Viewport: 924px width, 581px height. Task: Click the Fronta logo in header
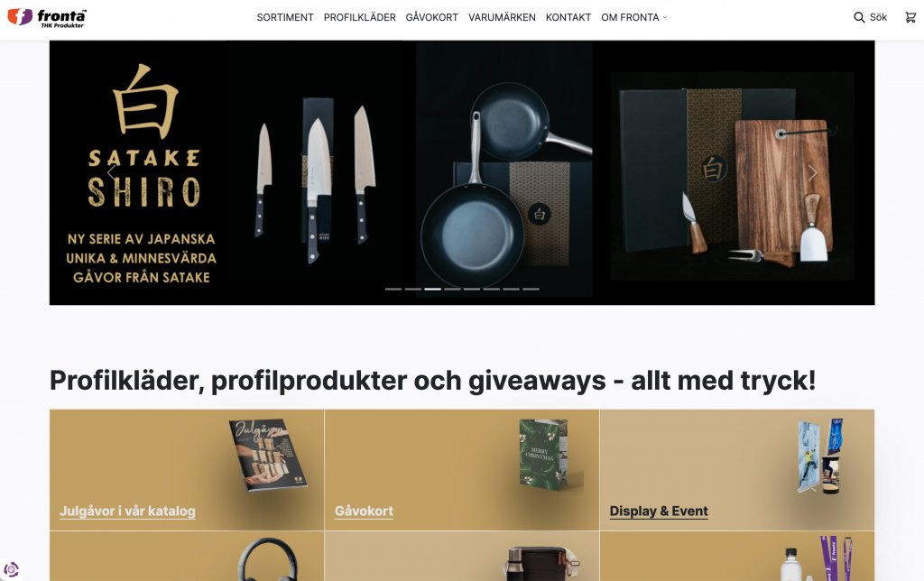tap(47, 18)
